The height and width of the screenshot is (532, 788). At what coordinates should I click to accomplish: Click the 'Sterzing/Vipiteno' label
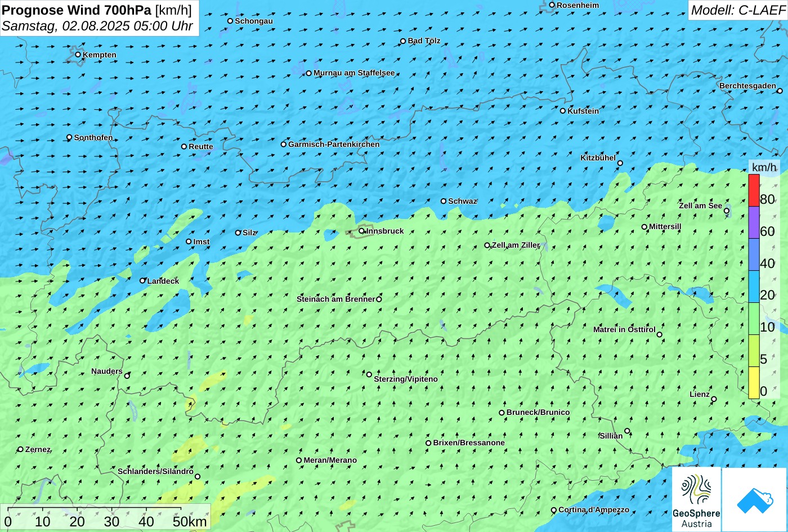(x=406, y=379)
